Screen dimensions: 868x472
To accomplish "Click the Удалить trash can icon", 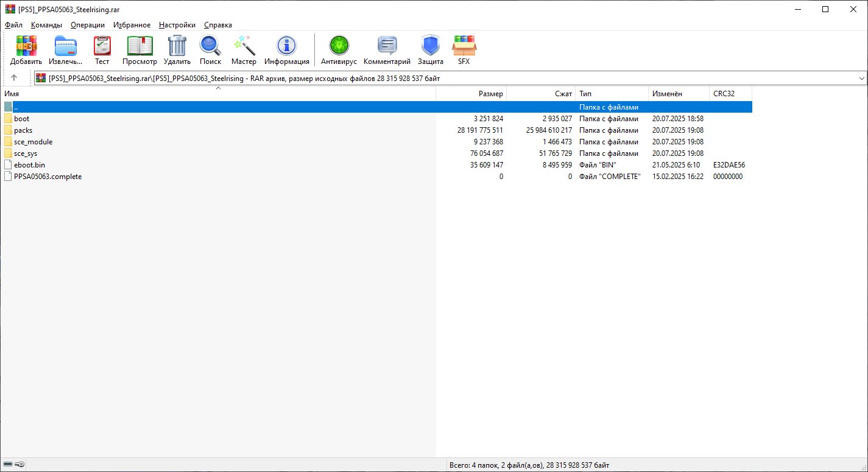I will tap(177, 46).
